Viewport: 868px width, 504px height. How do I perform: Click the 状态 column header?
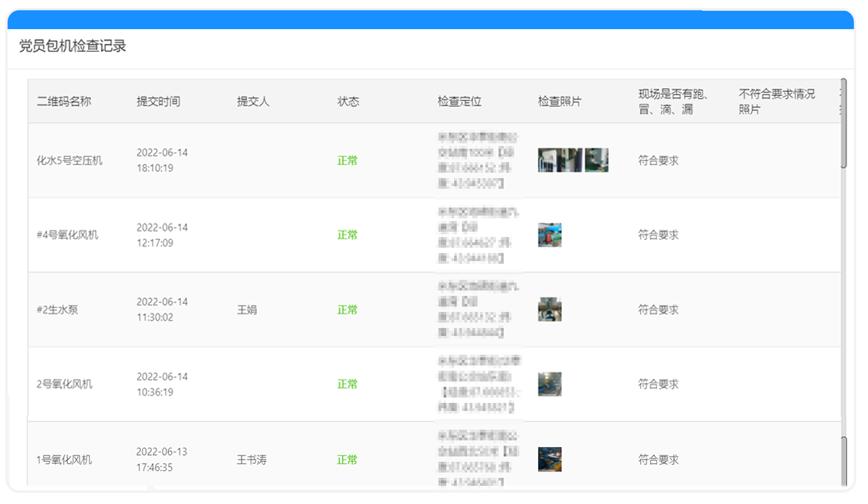(348, 101)
